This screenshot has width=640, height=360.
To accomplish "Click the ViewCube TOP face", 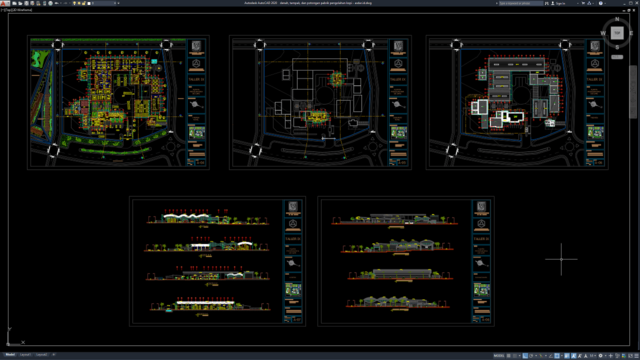I will [x=617, y=33].
